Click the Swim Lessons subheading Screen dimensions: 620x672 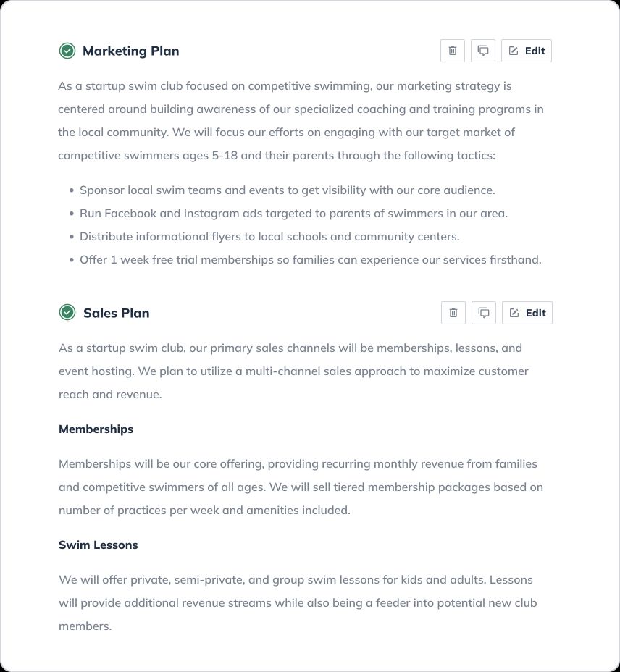pyautogui.click(x=98, y=545)
